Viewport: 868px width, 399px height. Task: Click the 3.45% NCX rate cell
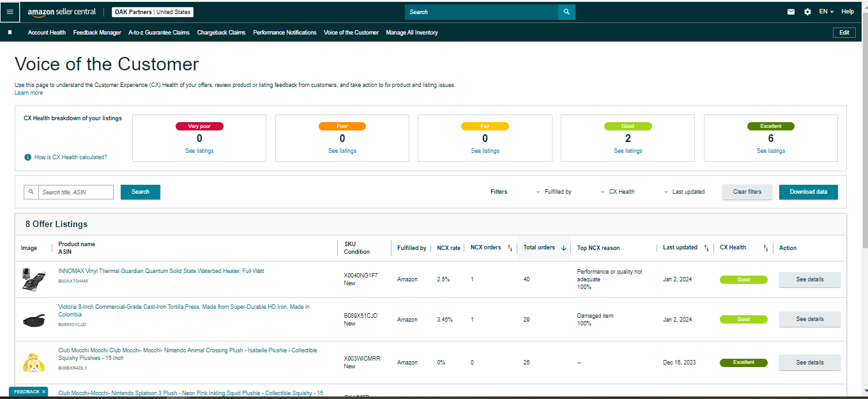pos(445,320)
